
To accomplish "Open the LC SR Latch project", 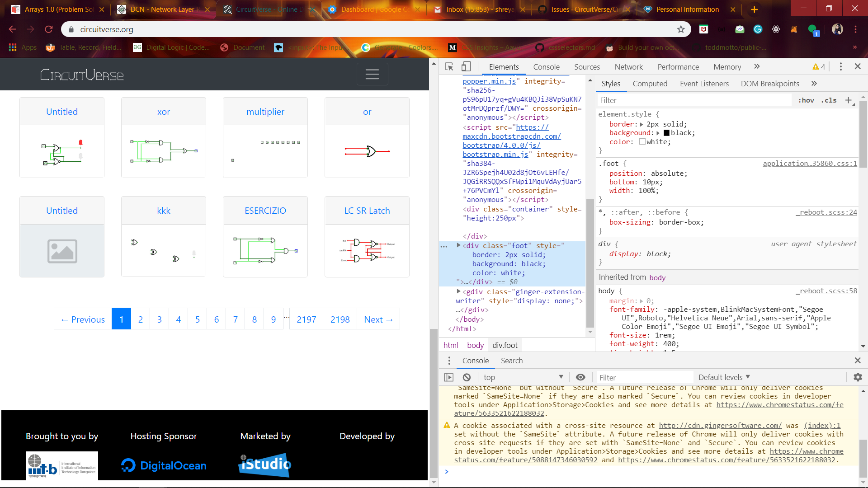I will click(367, 210).
